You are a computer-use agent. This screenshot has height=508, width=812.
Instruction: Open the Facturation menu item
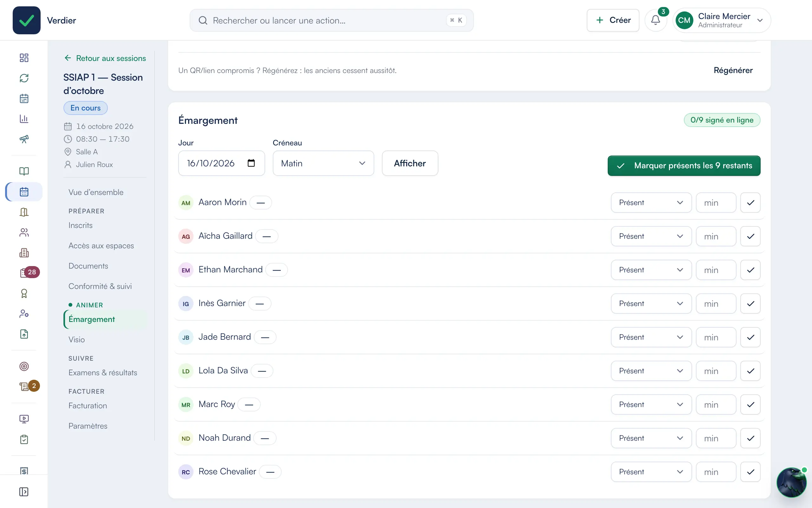88,405
